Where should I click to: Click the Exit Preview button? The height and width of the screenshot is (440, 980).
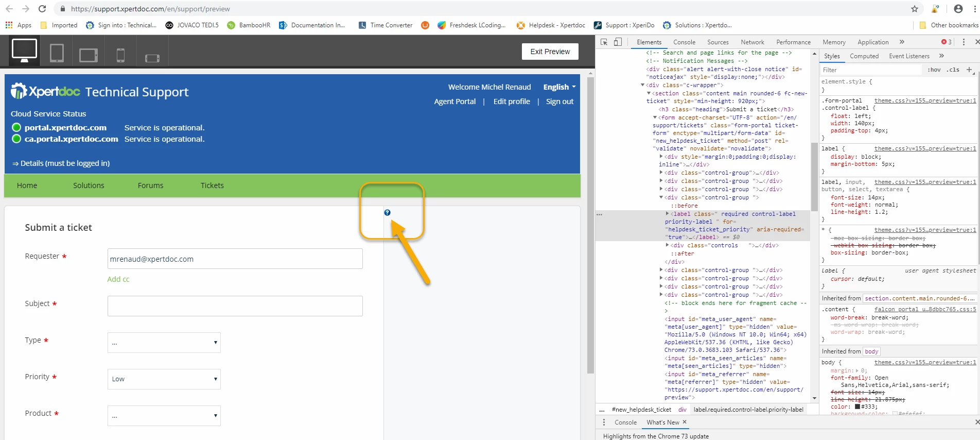pyautogui.click(x=550, y=52)
